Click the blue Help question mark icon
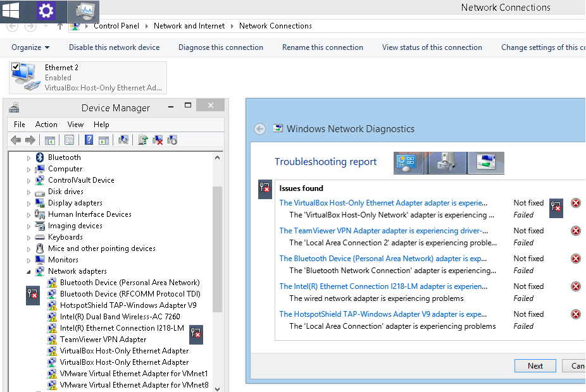The width and height of the screenshot is (586, 392). (89, 140)
